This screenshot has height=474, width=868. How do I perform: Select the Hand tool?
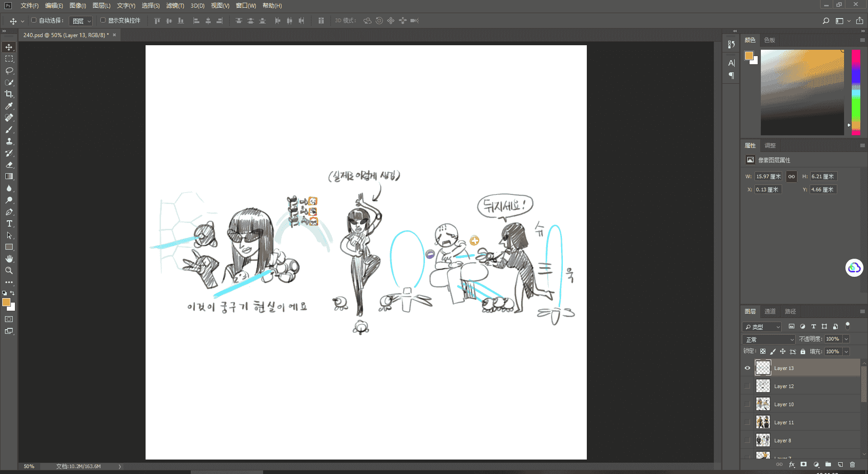9,259
